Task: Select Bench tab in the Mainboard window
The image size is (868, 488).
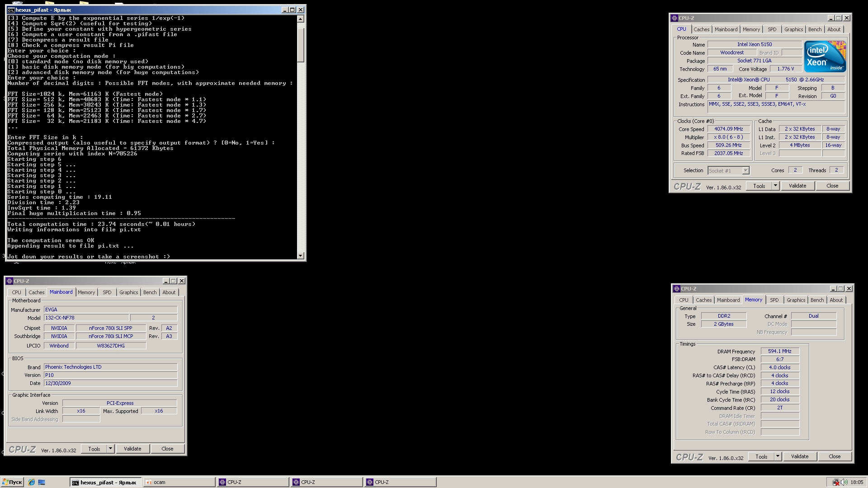Action: [150, 292]
